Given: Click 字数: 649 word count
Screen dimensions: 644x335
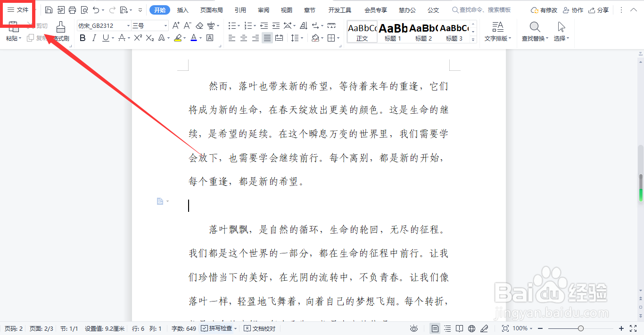Looking at the screenshot, I should point(184,328).
